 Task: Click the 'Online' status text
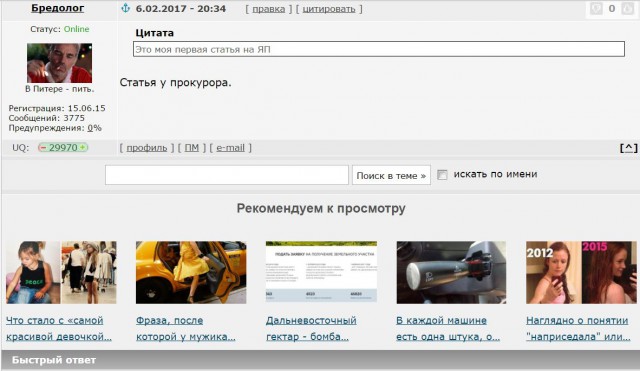click(76, 29)
